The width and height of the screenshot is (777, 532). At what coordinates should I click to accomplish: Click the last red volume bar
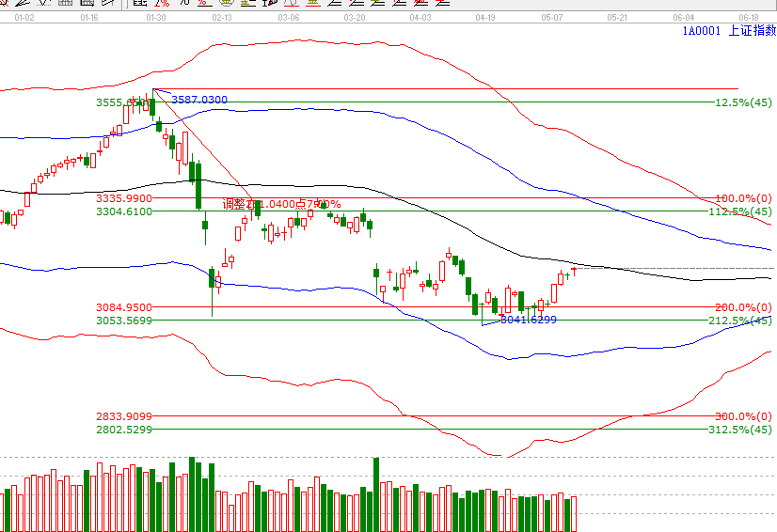point(573,514)
